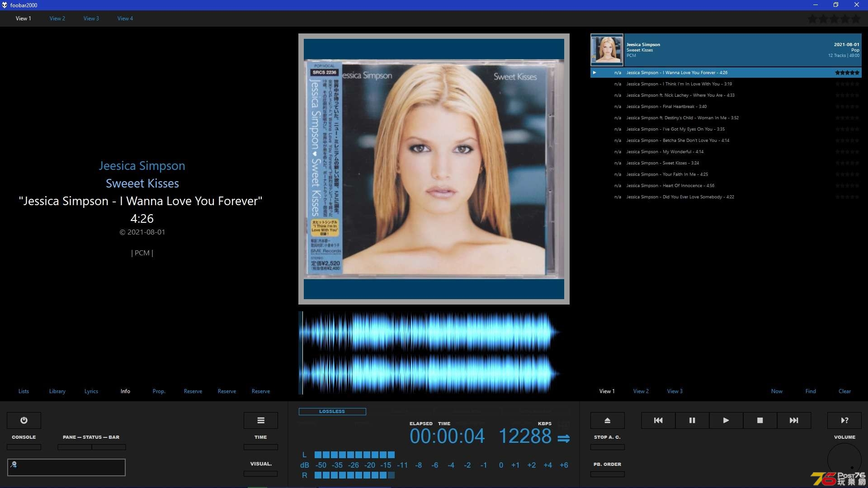
Task: Skip to the next track
Action: (x=794, y=420)
